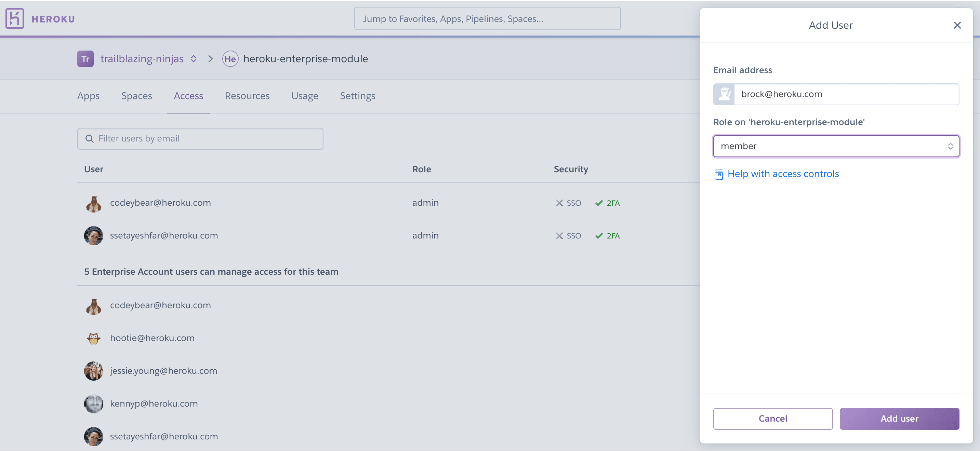Viewport: 980px width, 451px height.
Task: Open Help with access controls link
Action: pyautogui.click(x=783, y=174)
